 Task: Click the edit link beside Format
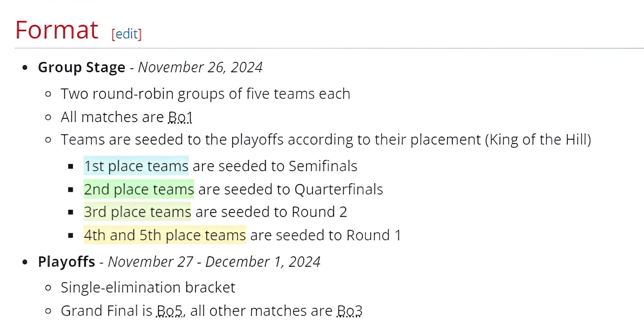(126, 34)
